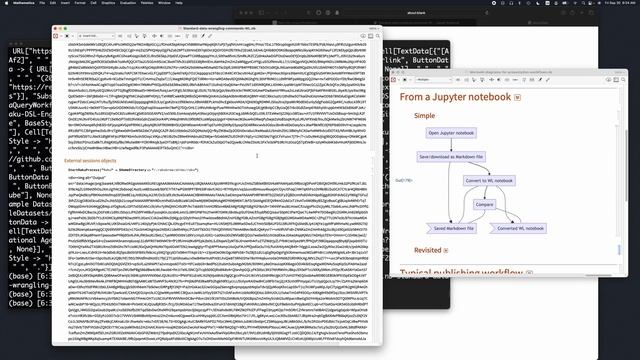The image size is (640, 360).
Task: Click the abort evaluation icon in the front notebook toolbar
Action: [x=67, y=36]
